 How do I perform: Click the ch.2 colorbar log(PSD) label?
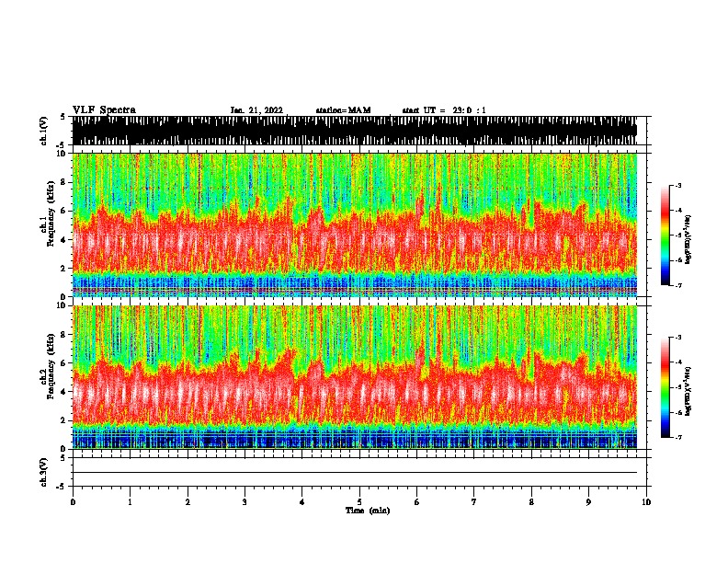point(688,391)
